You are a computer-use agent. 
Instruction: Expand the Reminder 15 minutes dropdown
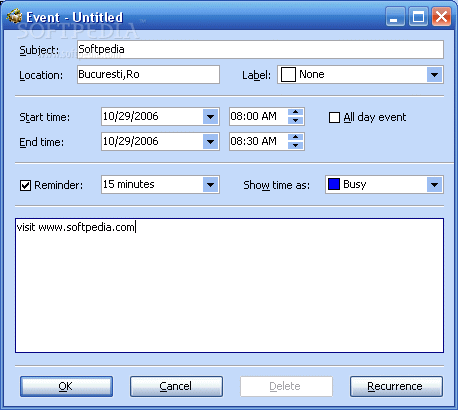tap(210, 184)
